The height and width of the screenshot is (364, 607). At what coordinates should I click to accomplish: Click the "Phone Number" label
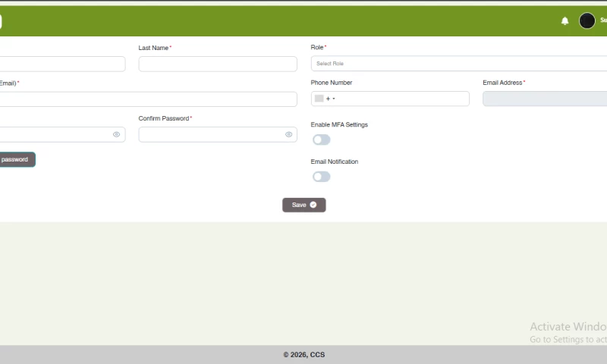point(332,83)
